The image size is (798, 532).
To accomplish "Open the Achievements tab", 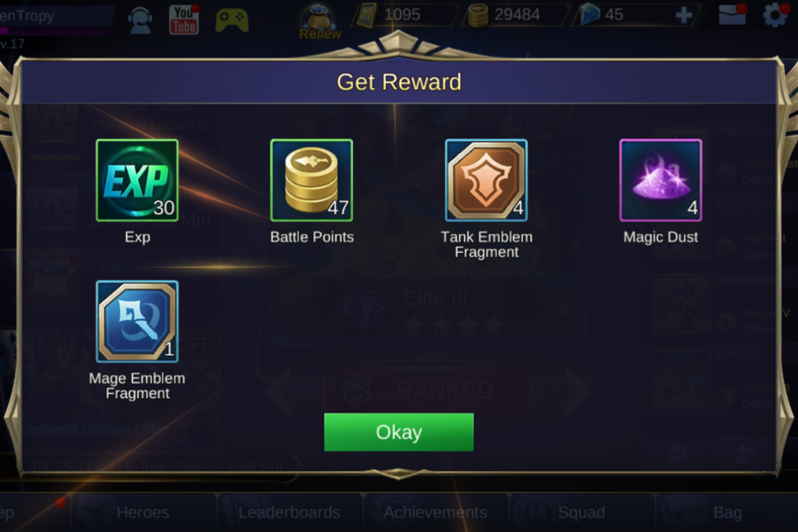I will tap(435, 512).
